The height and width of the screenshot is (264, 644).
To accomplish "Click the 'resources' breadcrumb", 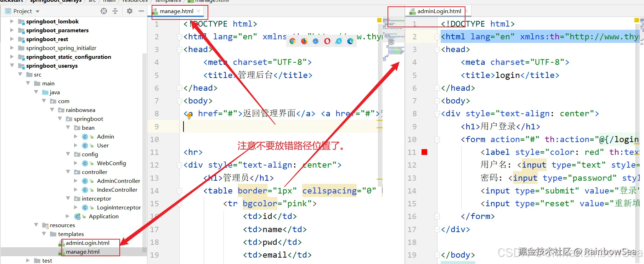I will click(x=135, y=1).
